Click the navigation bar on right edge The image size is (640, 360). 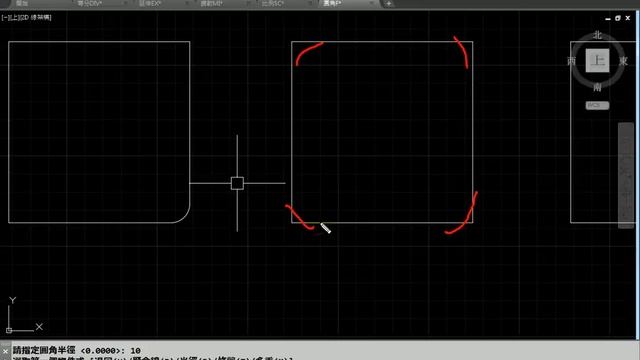[x=626, y=176]
